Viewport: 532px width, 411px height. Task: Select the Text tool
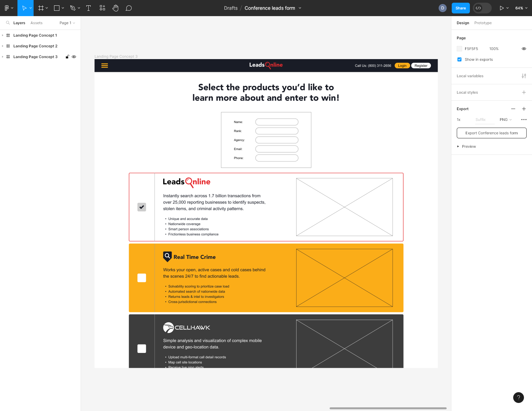point(89,8)
